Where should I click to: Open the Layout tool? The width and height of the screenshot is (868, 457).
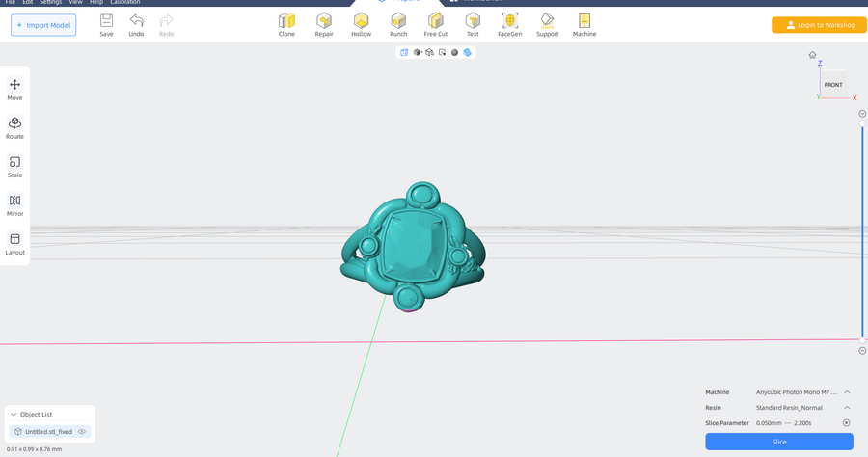[14, 244]
